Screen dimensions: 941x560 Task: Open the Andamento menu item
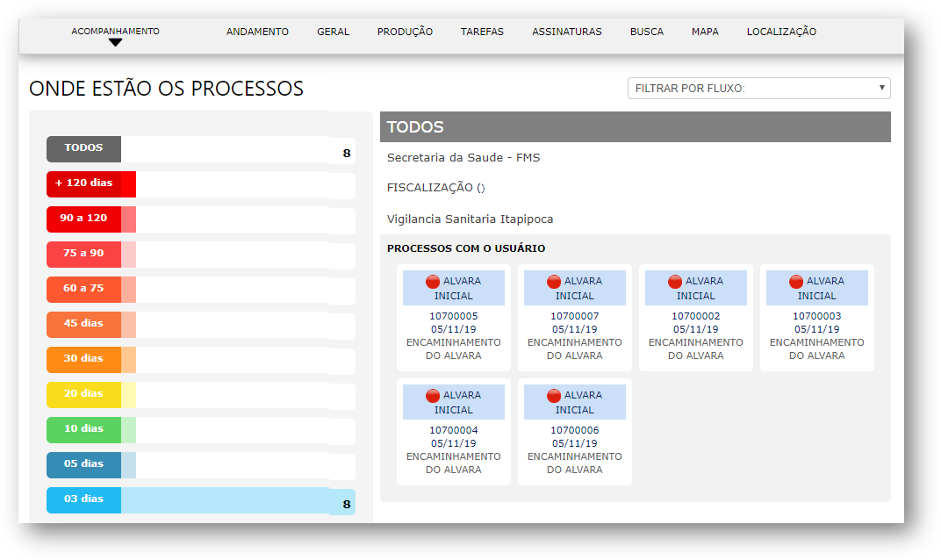(x=257, y=32)
